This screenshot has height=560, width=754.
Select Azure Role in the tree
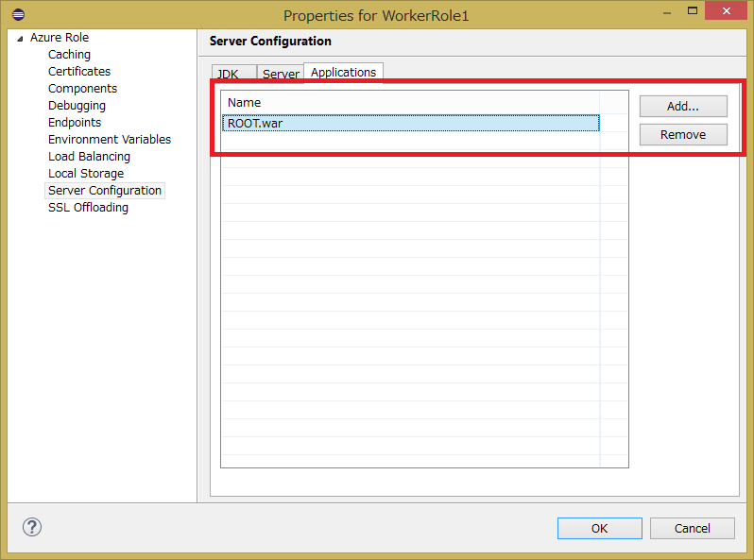pos(60,38)
